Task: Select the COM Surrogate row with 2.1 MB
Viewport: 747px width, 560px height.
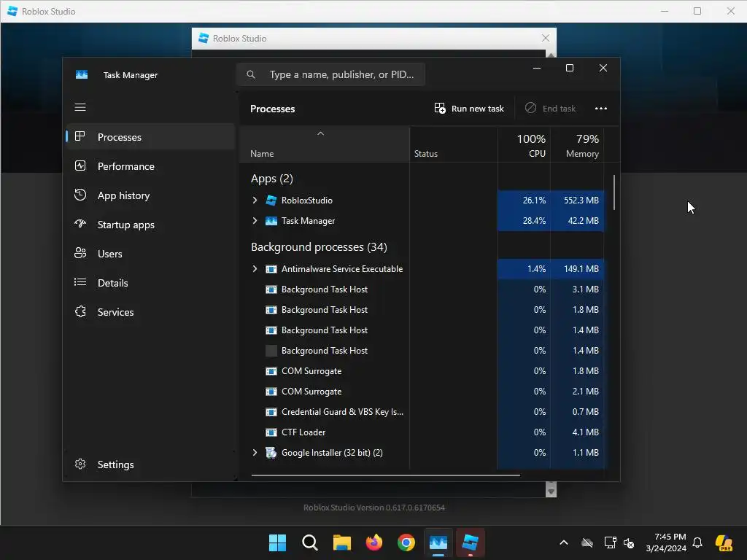Action: [422, 392]
